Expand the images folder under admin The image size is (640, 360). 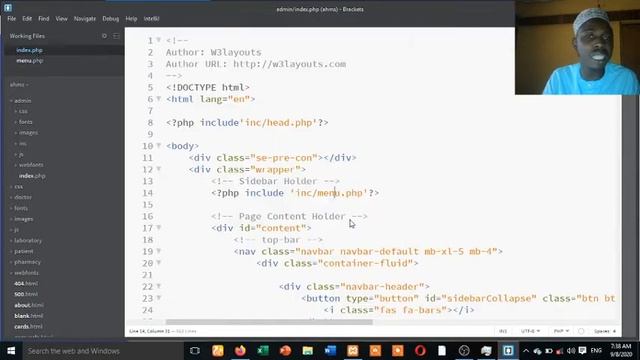pyautogui.click(x=28, y=133)
